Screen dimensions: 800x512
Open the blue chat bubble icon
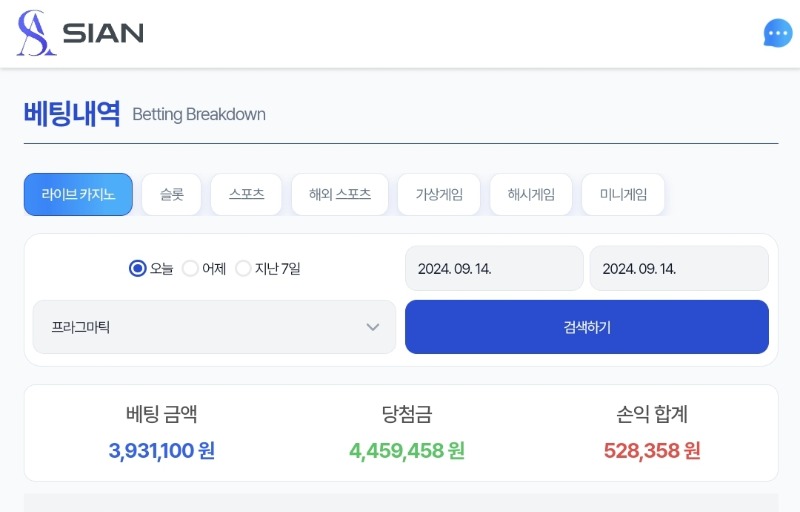click(x=778, y=33)
